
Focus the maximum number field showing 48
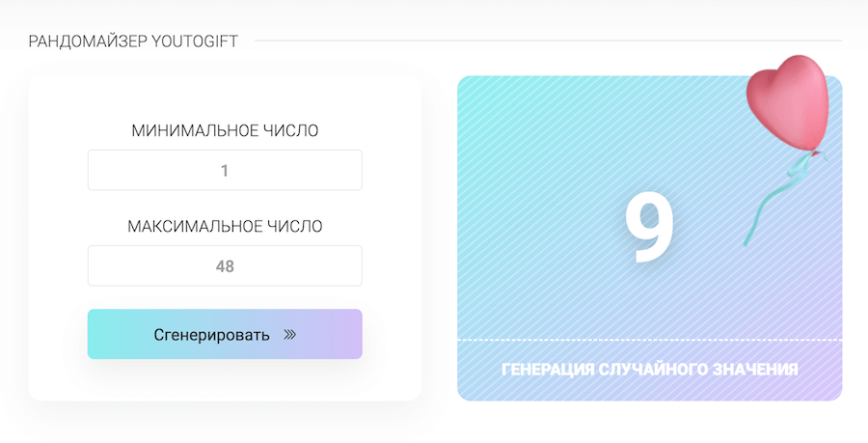click(225, 266)
